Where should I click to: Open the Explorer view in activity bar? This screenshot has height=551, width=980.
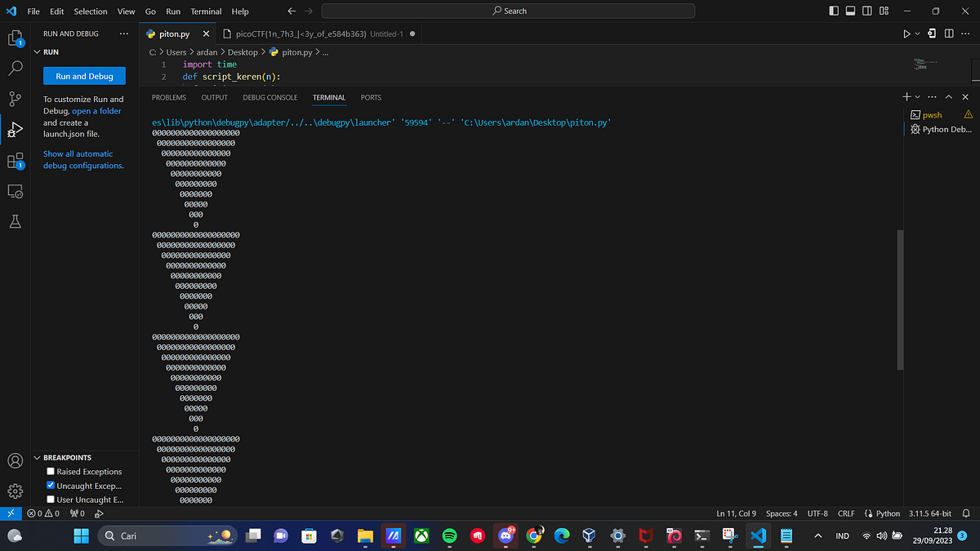(x=15, y=38)
